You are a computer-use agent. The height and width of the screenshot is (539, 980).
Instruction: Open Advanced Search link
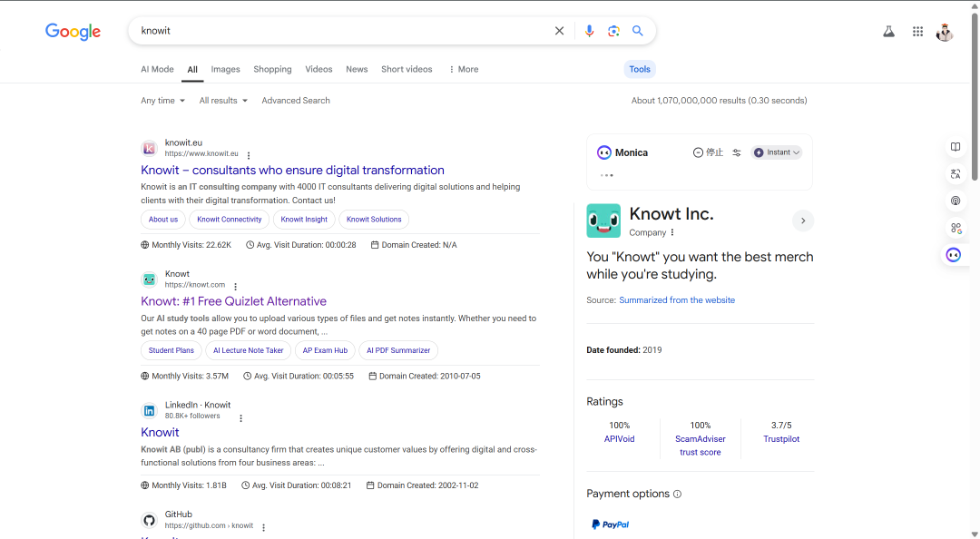296,101
